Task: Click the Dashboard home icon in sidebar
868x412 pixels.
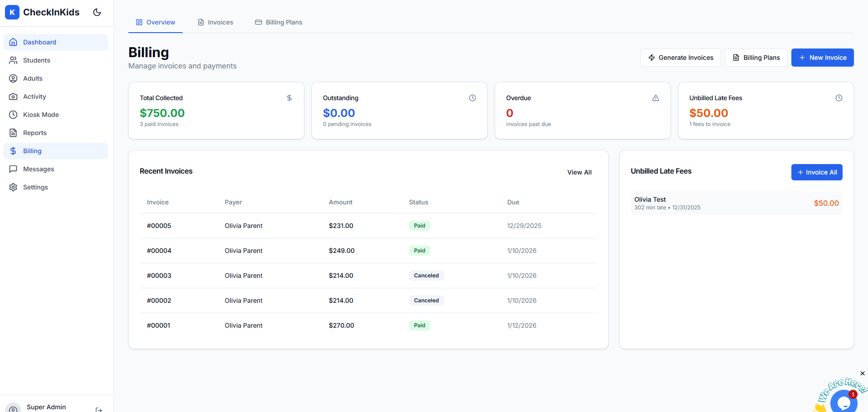Action: [13, 42]
